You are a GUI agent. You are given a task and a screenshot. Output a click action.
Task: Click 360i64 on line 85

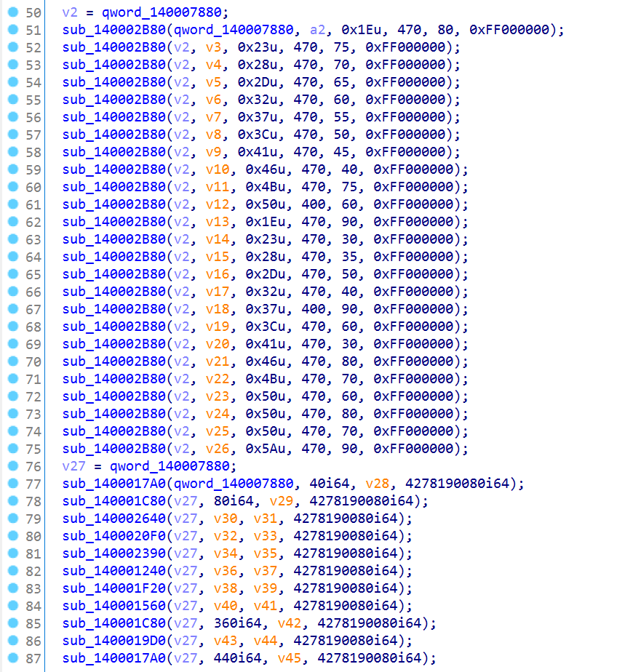tap(237, 623)
